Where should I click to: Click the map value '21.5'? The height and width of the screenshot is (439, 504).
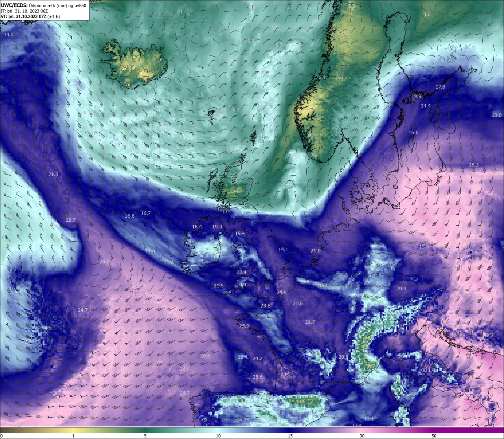click(x=219, y=286)
